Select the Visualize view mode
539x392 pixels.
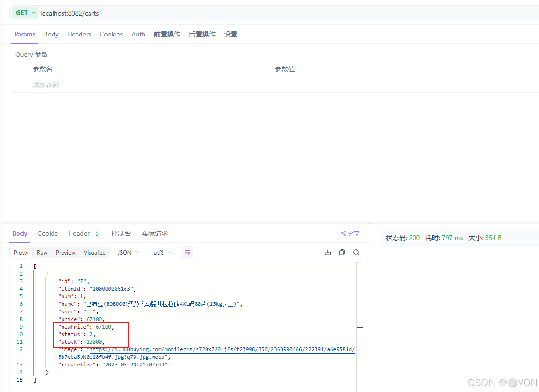(95, 252)
